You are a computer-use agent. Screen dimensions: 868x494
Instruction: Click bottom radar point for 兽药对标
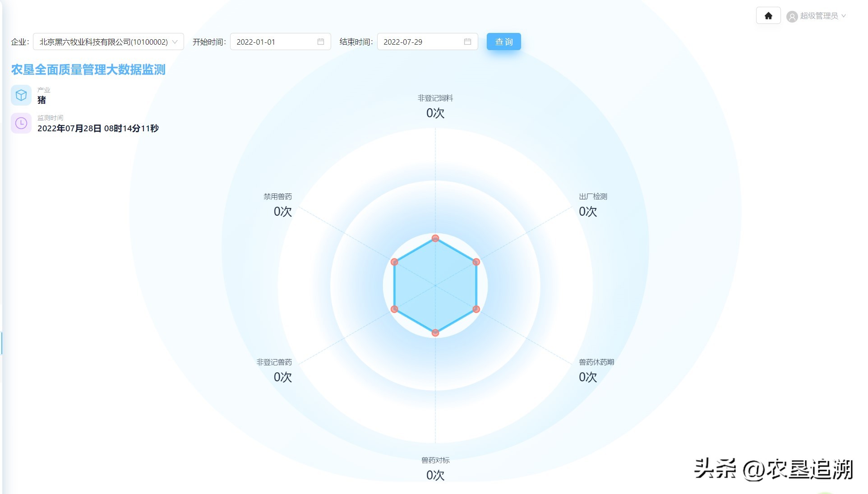(435, 333)
